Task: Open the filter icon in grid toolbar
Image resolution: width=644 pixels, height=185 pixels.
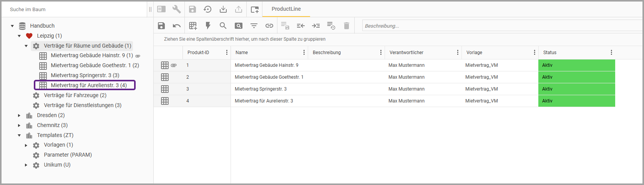Action: click(254, 26)
